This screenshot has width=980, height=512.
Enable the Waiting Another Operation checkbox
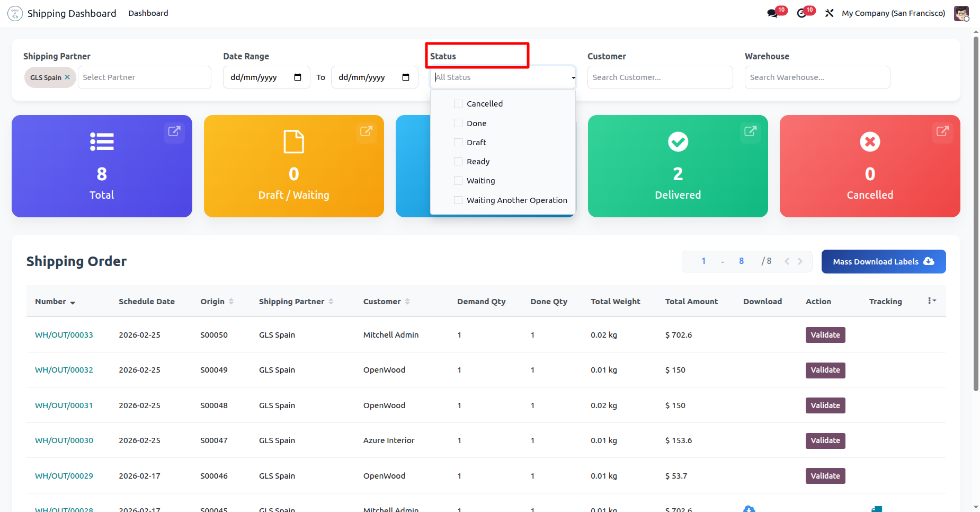(x=458, y=200)
